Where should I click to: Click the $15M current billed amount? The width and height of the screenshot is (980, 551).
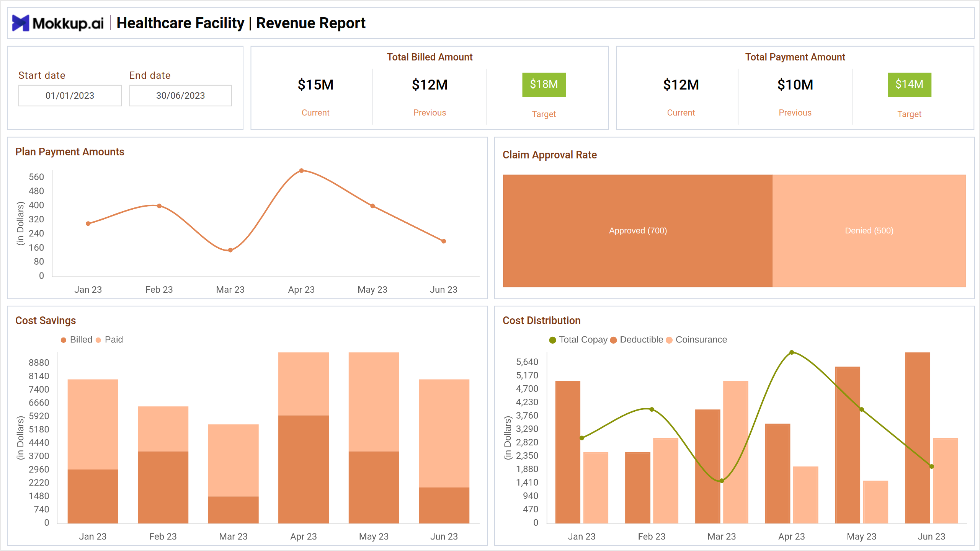point(315,85)
